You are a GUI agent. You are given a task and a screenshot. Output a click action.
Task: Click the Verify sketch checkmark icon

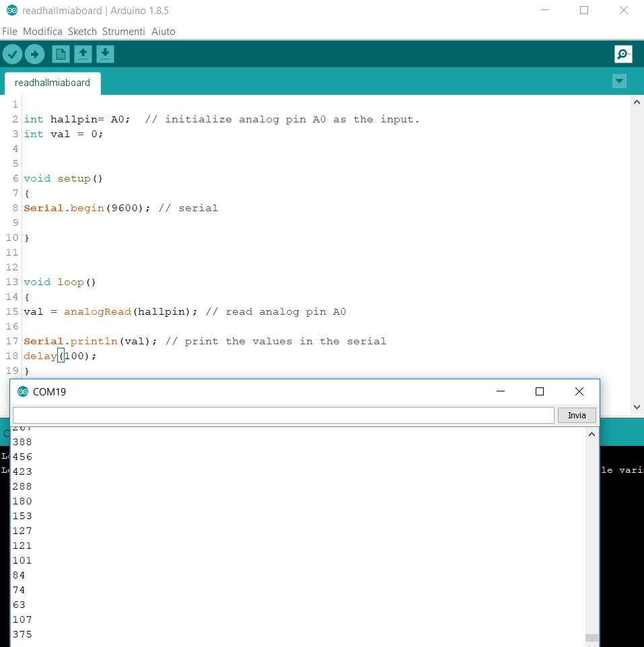tap(12, 54)
